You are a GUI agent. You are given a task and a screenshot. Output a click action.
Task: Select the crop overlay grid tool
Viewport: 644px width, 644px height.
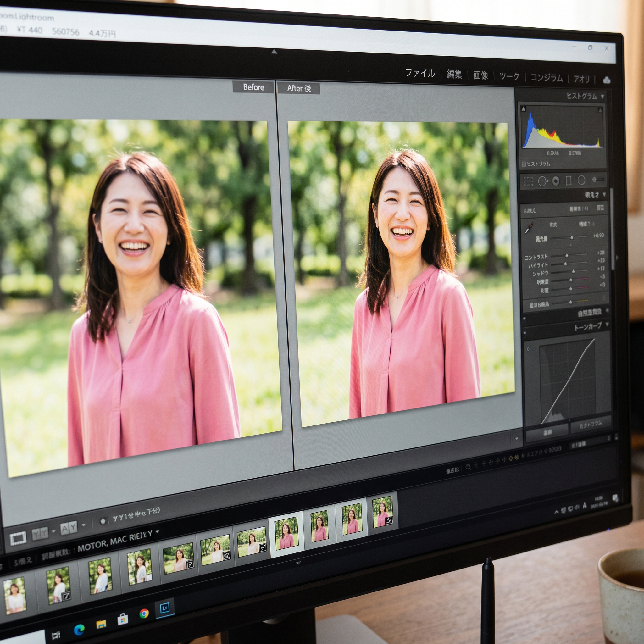(528, 181)
